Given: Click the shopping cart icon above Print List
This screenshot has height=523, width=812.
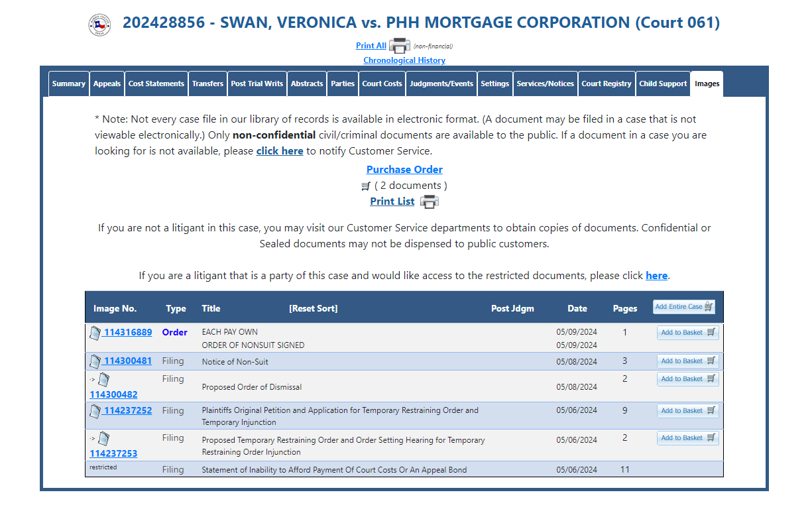Looking at the screenshot, I should pyautogui.click(x=366, y=186).
